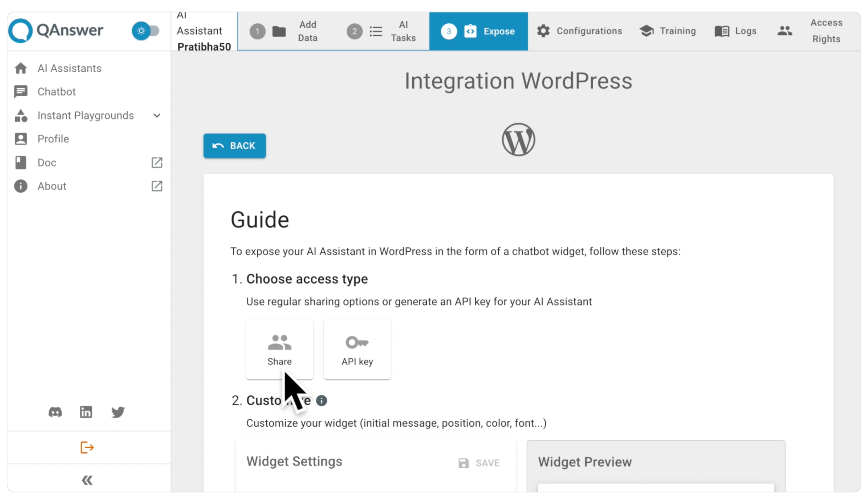Open the Twitter bird icon
This screenshot has width=868, height=504.
[x=118, y=412]
